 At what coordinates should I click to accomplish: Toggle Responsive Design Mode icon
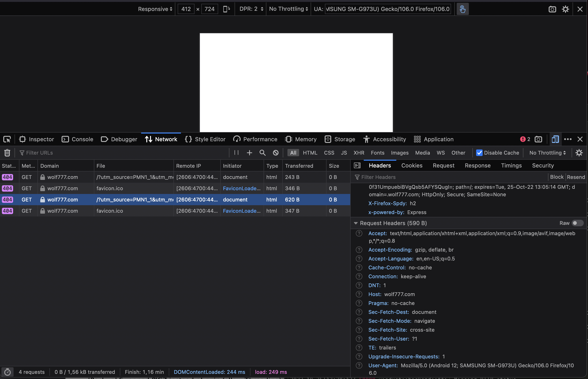[555, 139]
